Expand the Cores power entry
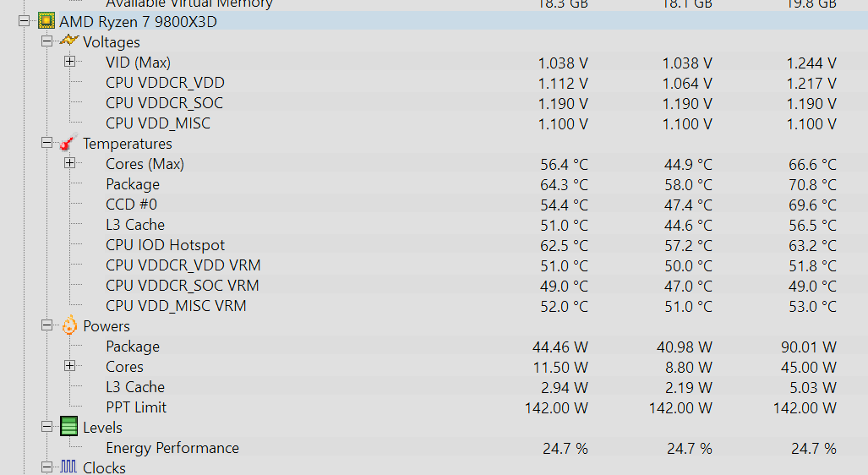Image resolution: width=868 pixels, height=475 pixels. 70,366
